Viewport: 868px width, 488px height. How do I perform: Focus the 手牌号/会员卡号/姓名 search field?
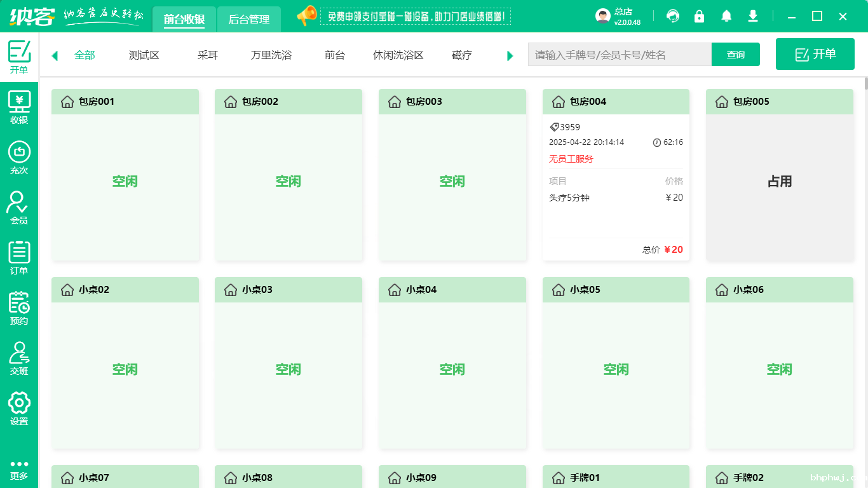tap(620, 55)
